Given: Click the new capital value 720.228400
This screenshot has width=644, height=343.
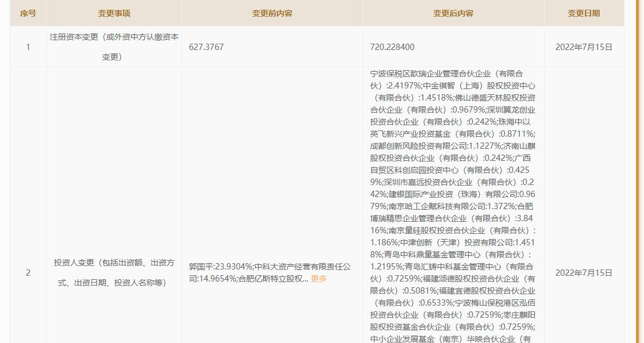Looking at the screenshot, I should [x=392, y=47].
